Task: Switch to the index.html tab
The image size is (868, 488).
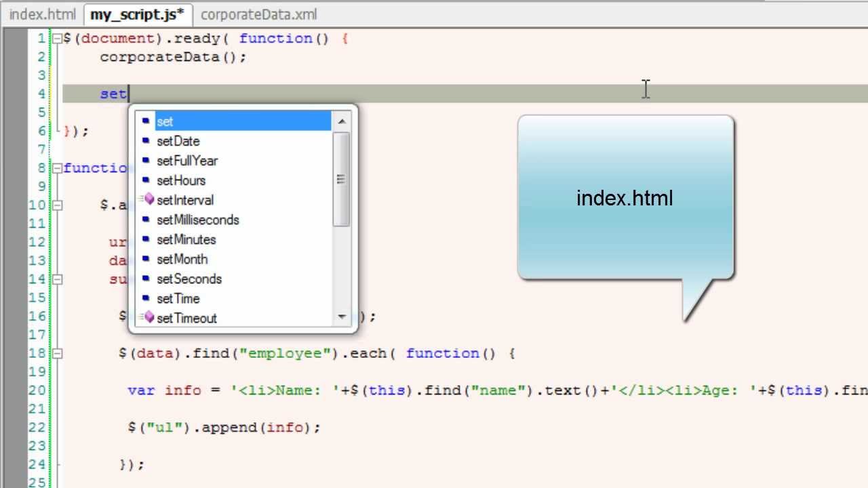Action: pos(42,14)
